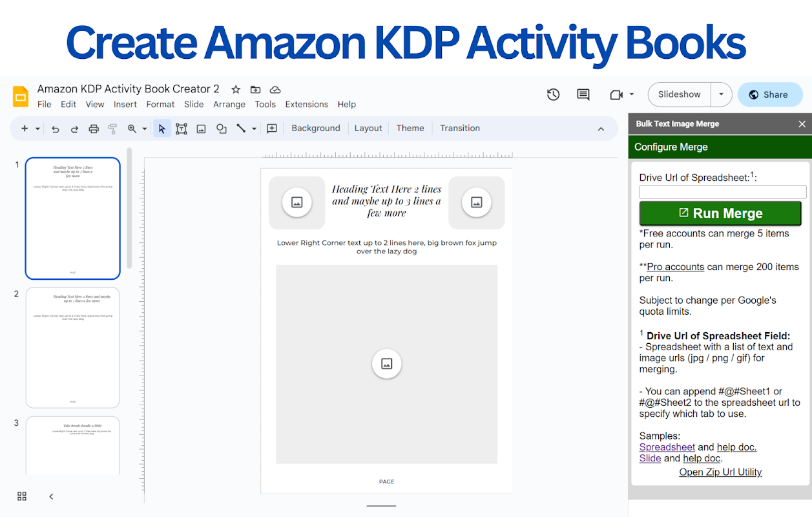Viewport: 812px width, 517px height.
Task: Select slide 1 thumbnail
Action: 72,218
